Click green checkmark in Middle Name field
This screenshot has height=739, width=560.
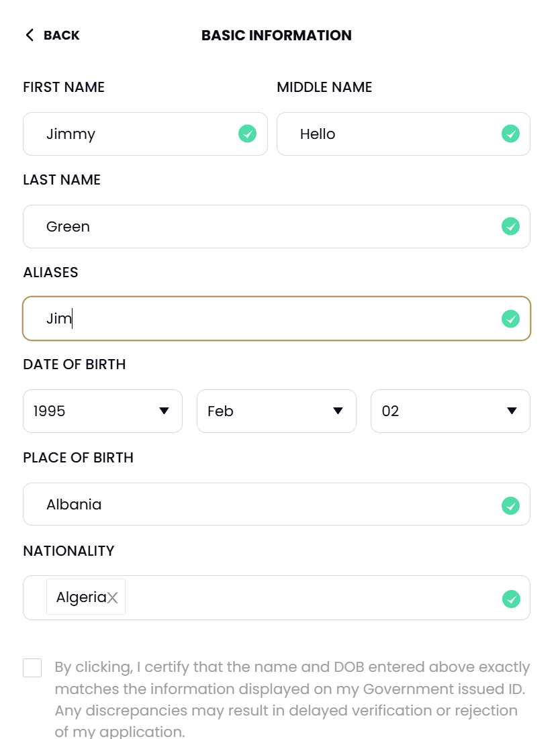click(510, 134)
